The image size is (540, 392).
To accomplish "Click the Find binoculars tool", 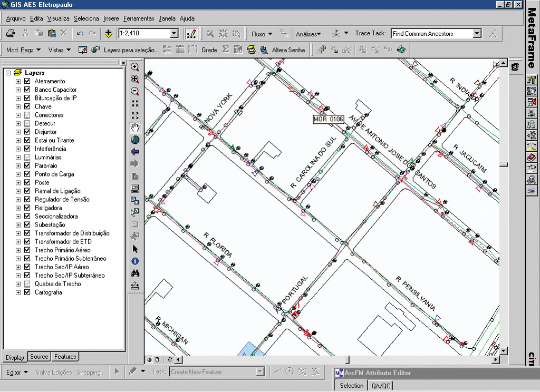I will [135, 273].
